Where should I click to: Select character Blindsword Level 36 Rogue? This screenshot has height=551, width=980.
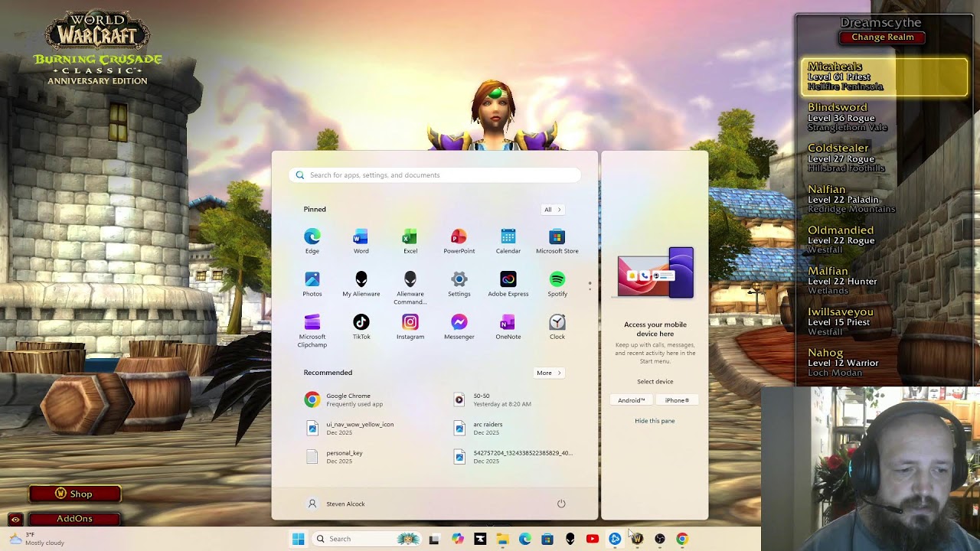884,117
